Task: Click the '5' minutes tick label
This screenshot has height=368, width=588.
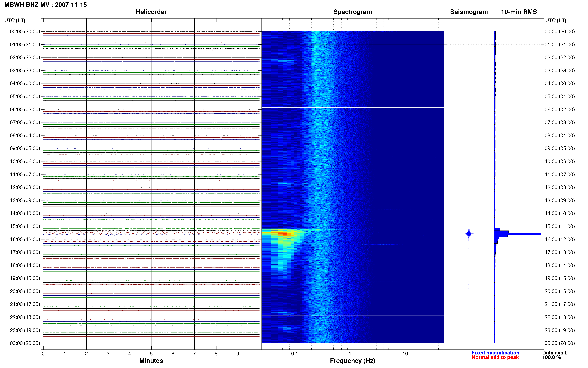Action: [x=151, y=354]
